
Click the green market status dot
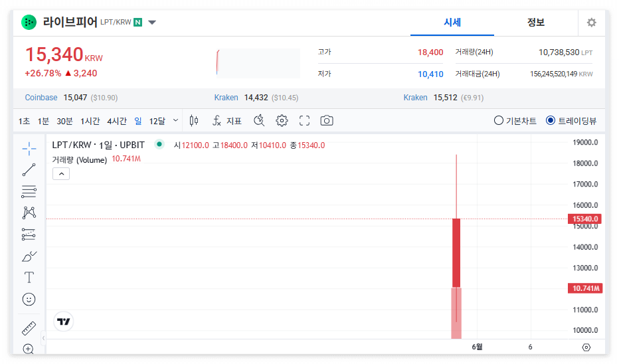coord(159,144)
